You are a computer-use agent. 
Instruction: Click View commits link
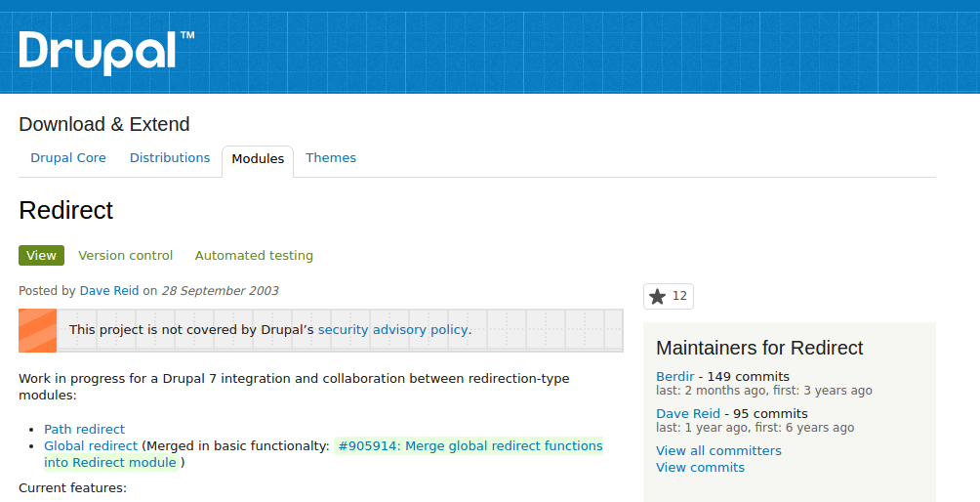click(701, 468)
